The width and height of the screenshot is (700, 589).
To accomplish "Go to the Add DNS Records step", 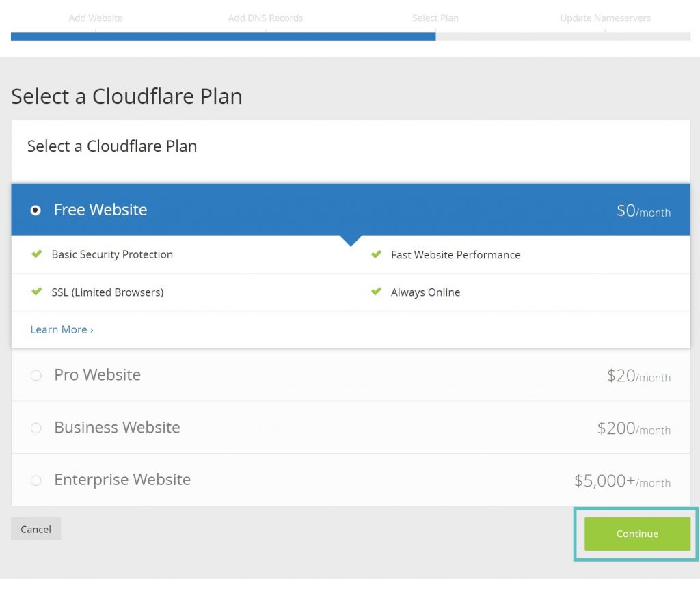I will tap(266, 18).
